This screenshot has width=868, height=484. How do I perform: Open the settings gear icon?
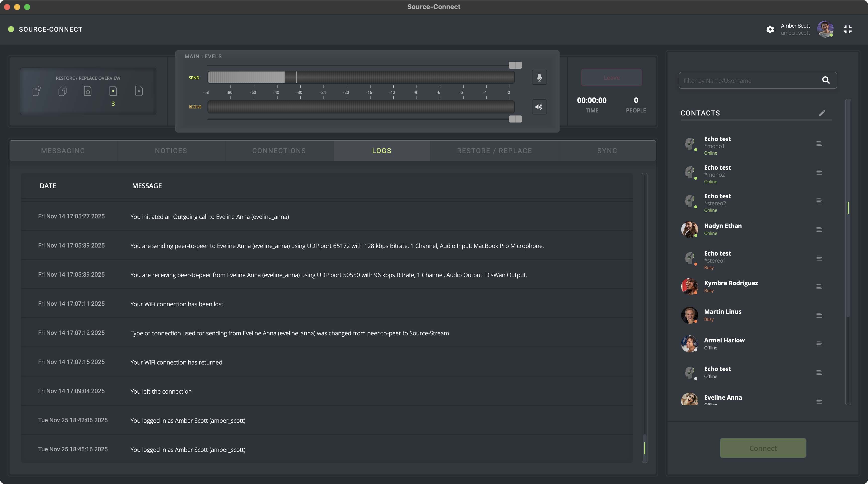click(770, 29)
